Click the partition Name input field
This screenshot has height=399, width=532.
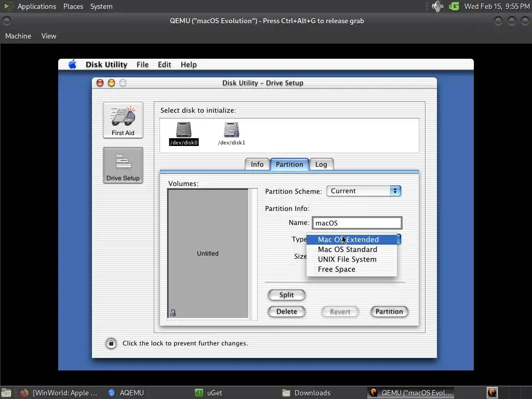pos(357,223)
